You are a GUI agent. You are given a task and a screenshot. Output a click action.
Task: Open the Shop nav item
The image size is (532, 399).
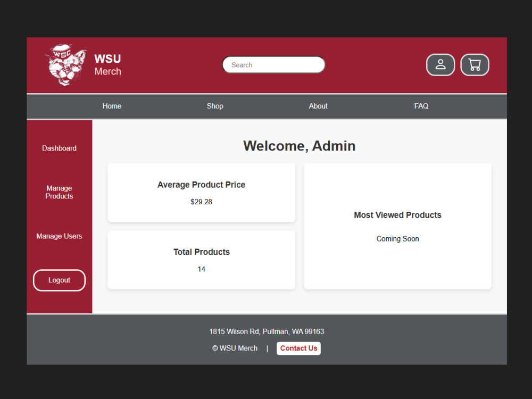(215, 106)
